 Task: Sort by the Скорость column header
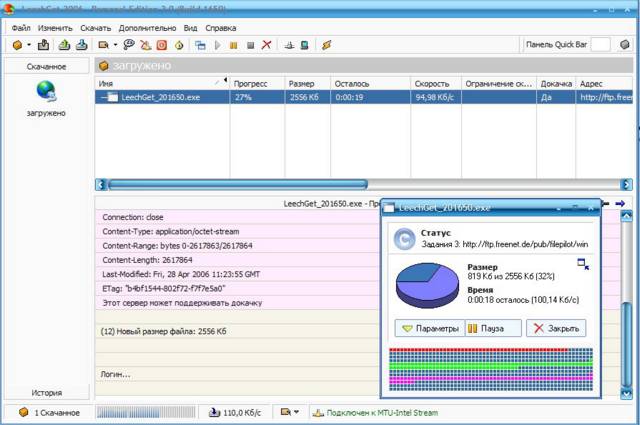tap(436, 83)
